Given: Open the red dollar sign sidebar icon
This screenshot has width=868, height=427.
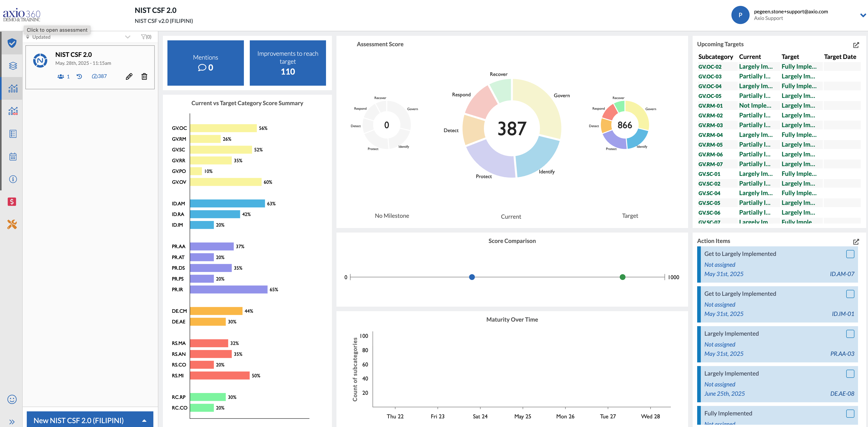Looking at the screenshot, I should coord(12,202).
